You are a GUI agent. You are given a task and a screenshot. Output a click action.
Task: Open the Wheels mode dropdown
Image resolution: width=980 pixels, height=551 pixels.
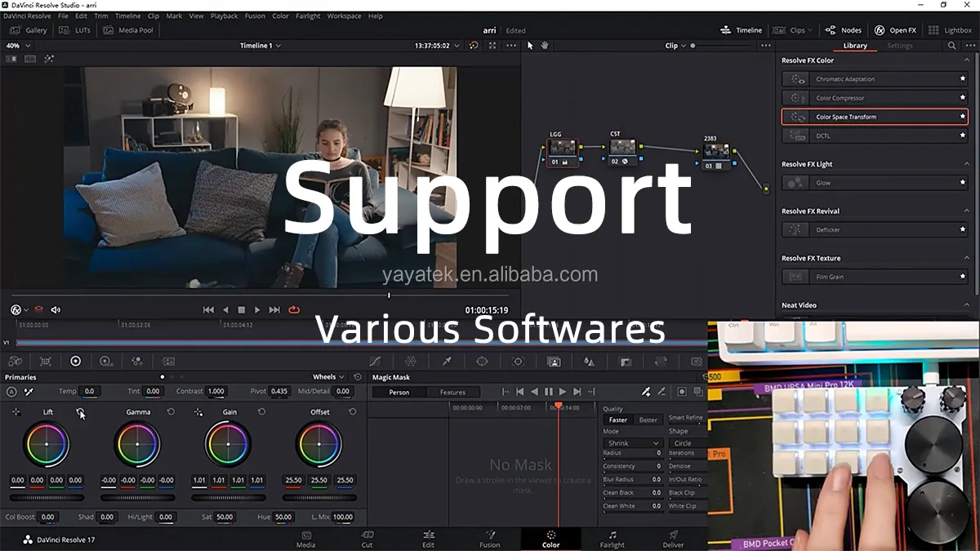click(328, 377)
